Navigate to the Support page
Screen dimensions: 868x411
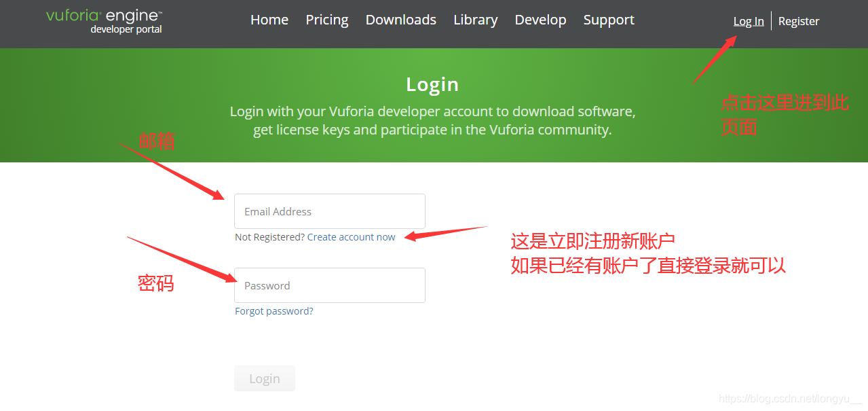click(609, 20)
